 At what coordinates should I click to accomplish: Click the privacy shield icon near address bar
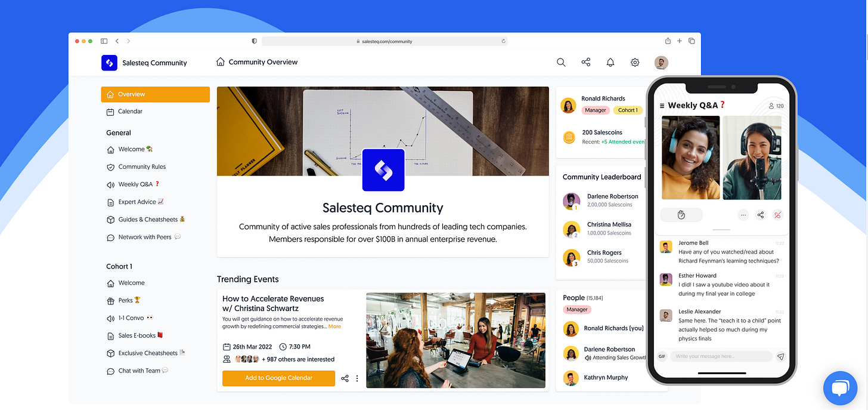click(255, 41)
